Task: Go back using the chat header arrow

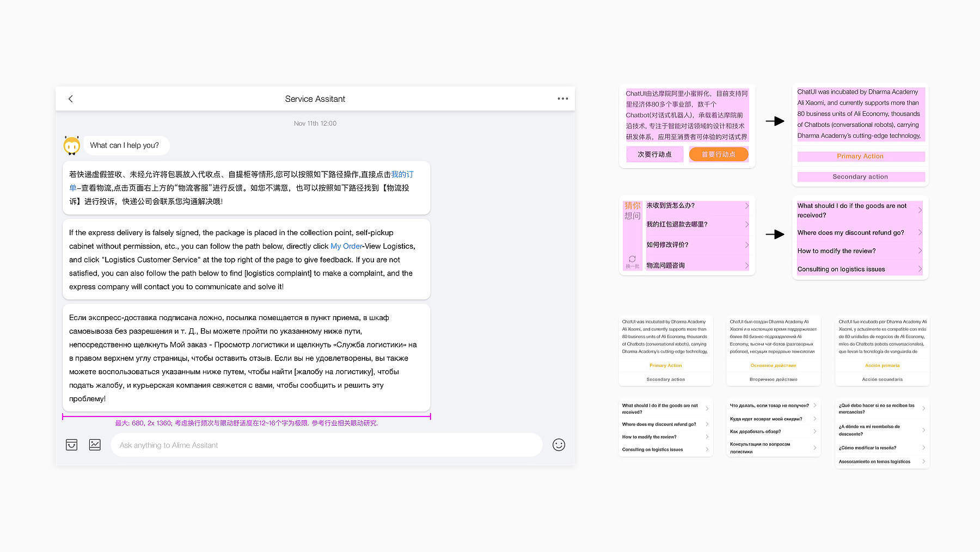Action: (70, 99)
